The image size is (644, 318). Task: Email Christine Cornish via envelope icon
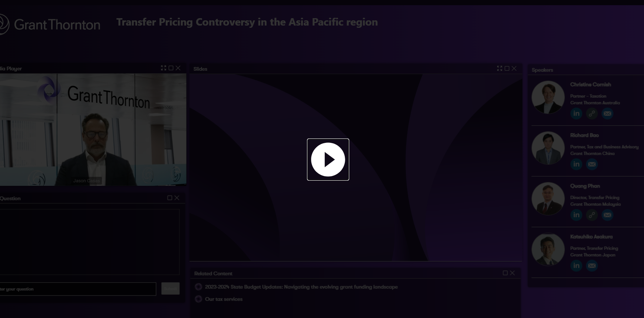607,114
